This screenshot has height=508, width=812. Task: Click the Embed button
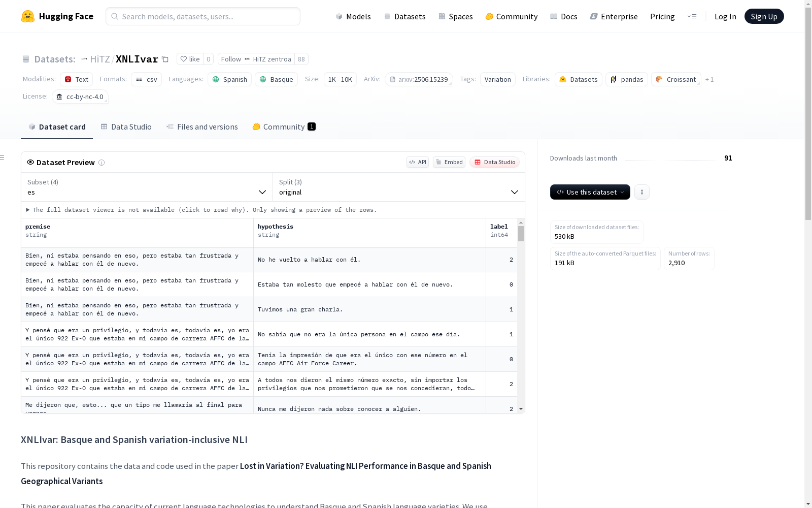coord(449,162)
